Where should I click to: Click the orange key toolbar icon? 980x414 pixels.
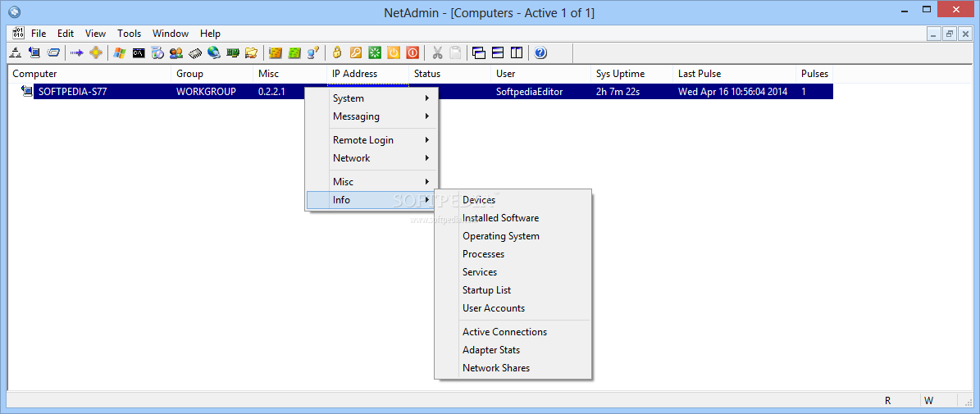[356, 52]
